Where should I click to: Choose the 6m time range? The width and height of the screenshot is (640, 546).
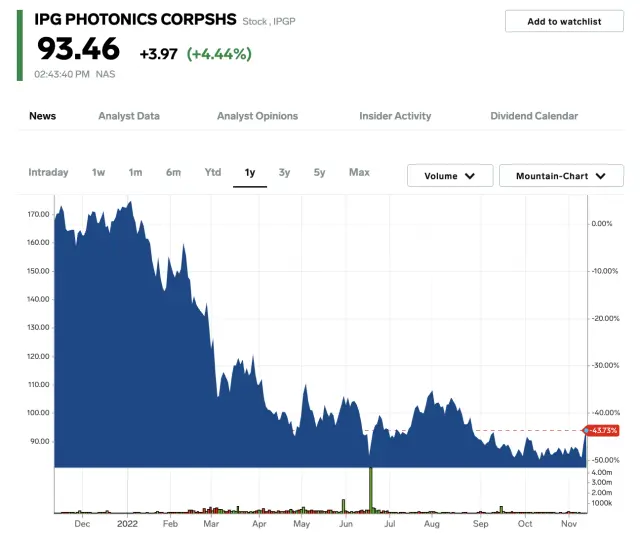point(173,172)
